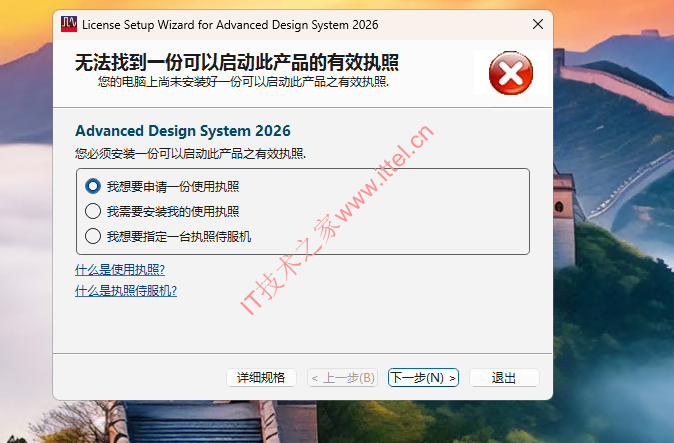This screenshot has width=674, height=443.
Task: Click the 您必须安装一份 instruction text
Action: [191, 153]
